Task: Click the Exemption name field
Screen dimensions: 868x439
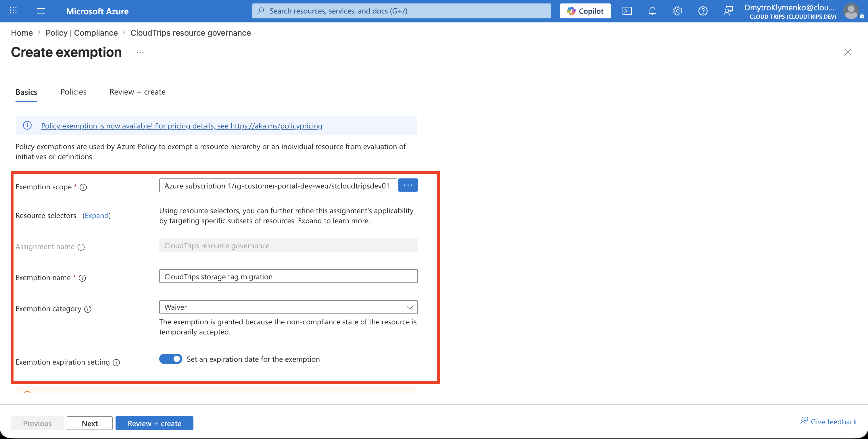Action: [x=289, y=276]
